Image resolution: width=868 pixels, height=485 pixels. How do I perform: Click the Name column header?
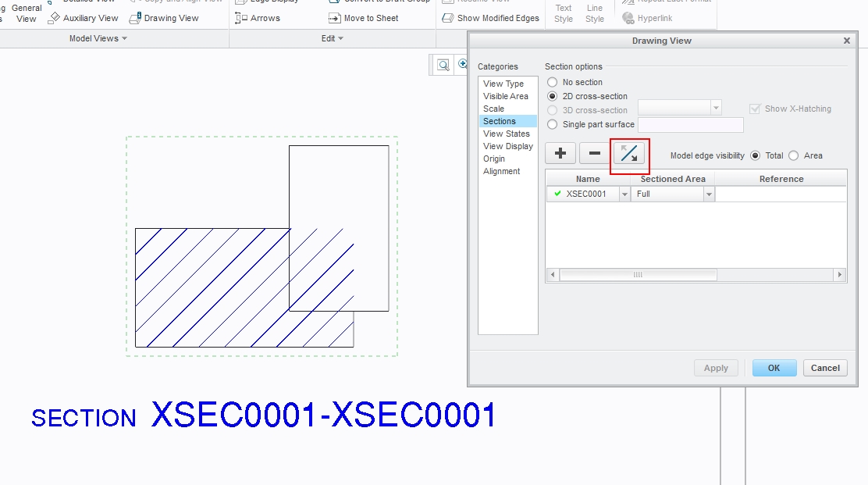click(588, 179)
